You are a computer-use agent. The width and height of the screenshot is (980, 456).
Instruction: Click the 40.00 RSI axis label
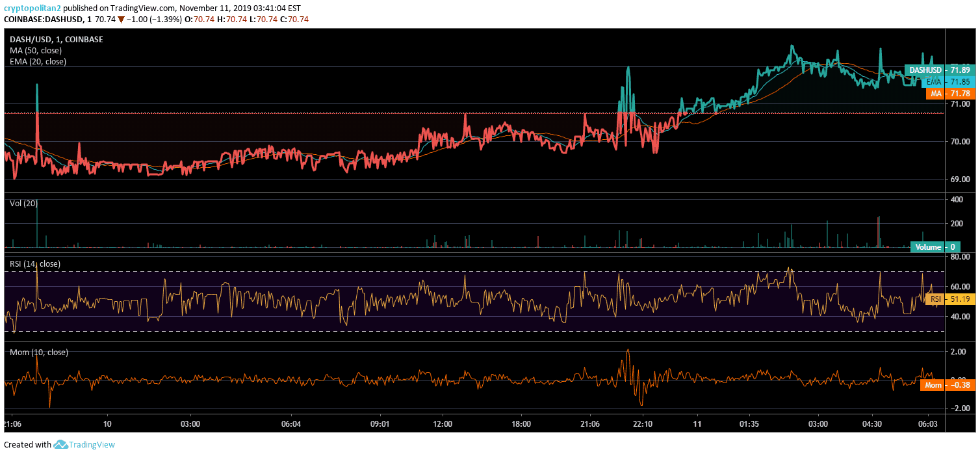tap(959, 317)
